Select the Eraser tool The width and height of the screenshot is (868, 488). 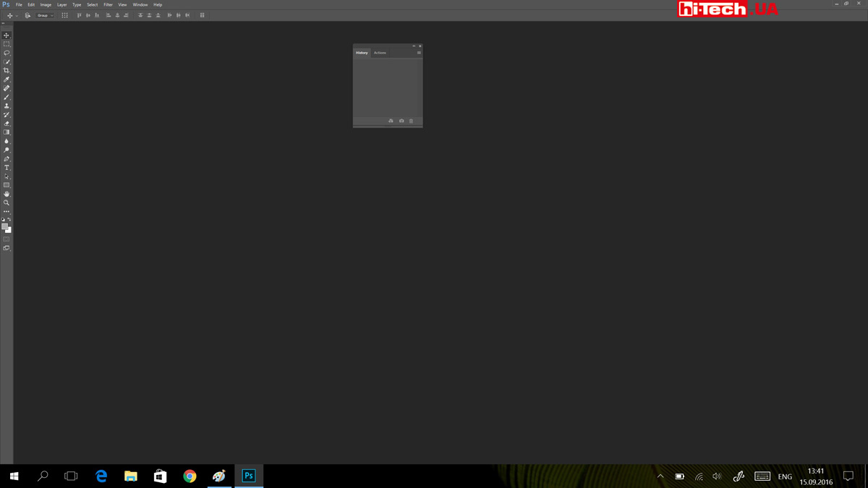pos(7,124)
